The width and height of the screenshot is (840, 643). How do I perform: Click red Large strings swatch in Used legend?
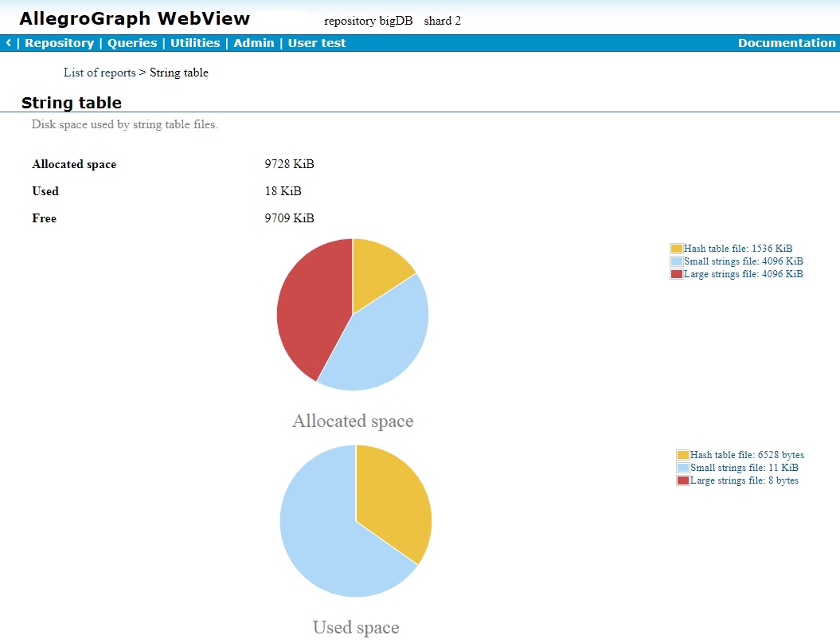tap(682, 480)
